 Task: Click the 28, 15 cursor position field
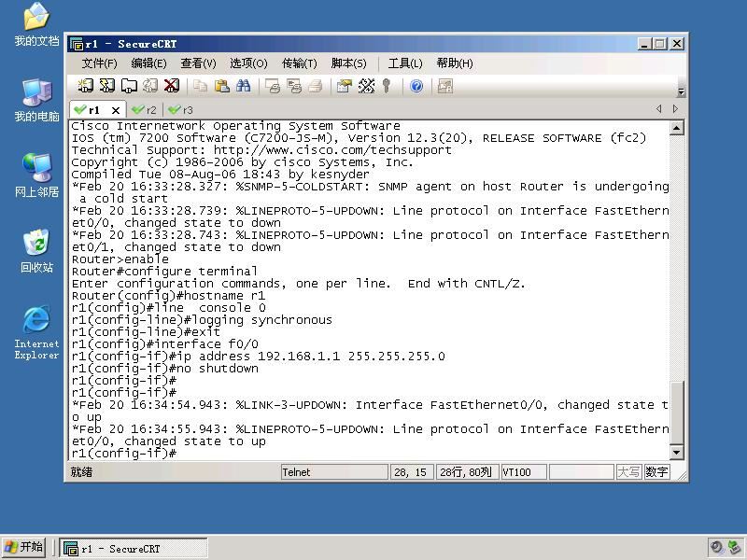pos(412,472)
